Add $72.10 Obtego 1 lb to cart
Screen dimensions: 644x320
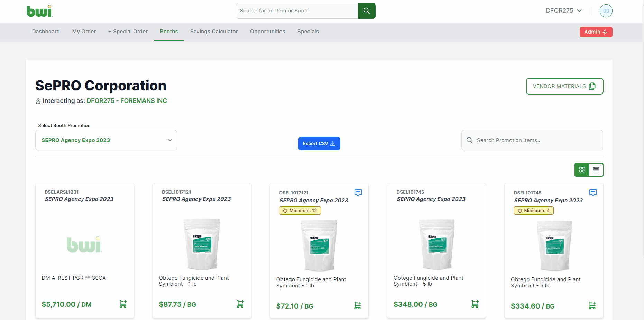point(358,305)
